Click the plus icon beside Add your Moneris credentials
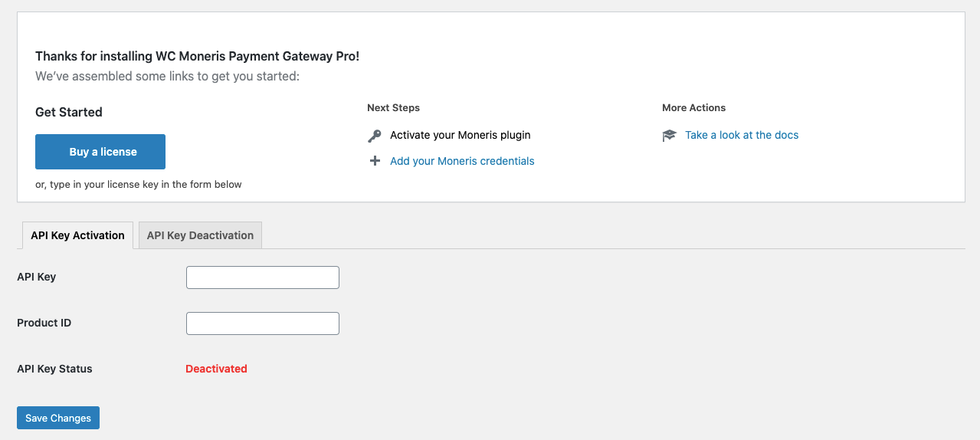 (375, 161)
